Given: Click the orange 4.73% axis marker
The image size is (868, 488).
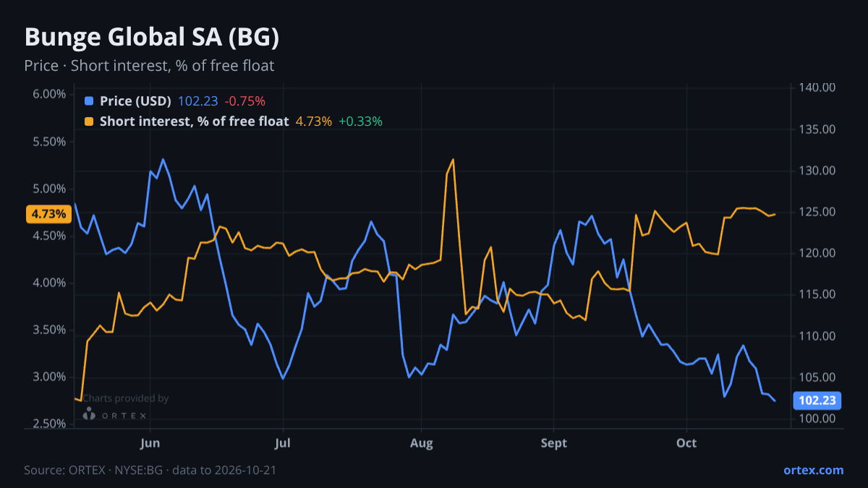Looking at the screenshot, I should 48,214.
